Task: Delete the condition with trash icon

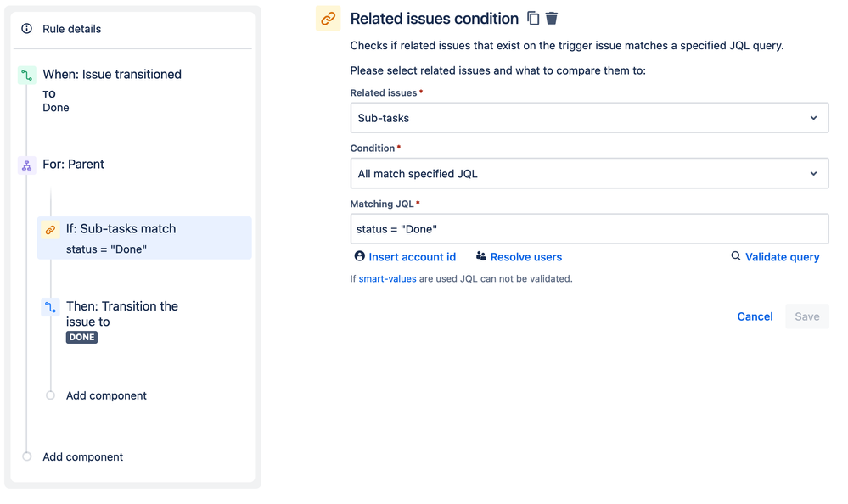Action: pyautogui.click(x=552, y=19)
